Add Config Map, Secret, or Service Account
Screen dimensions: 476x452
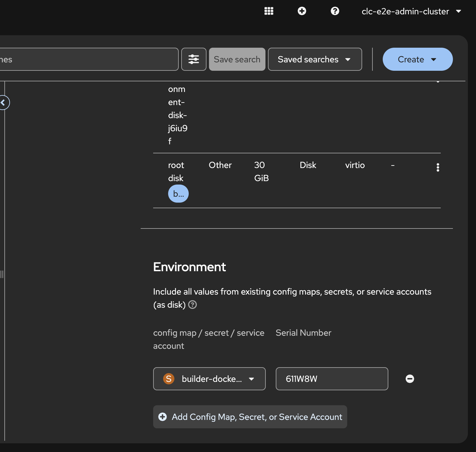click(x=250, y=417)
